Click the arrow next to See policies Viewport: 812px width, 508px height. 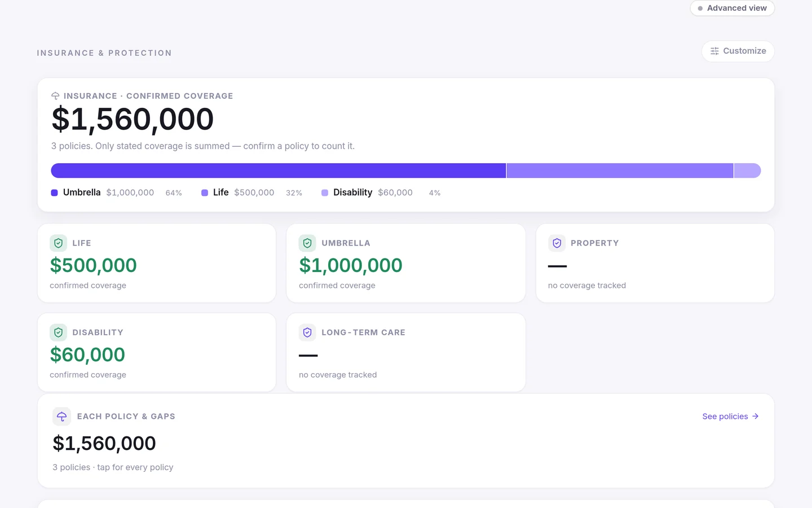(x=755, y=417)
